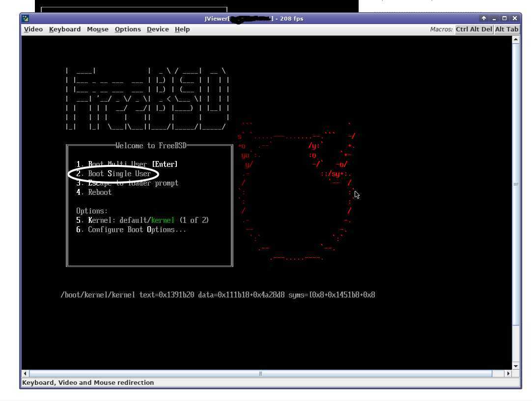Click the 'Boot Single User' option text
The width and height of the screenshot is (532, 401).
click(119, 174)
